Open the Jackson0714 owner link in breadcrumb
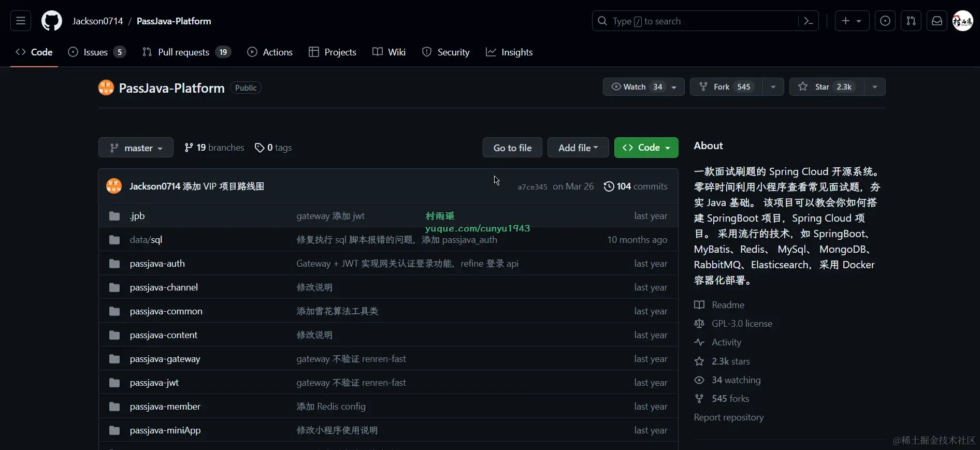Viewport: 980px width, 450px height. click(x=97, y=21)
